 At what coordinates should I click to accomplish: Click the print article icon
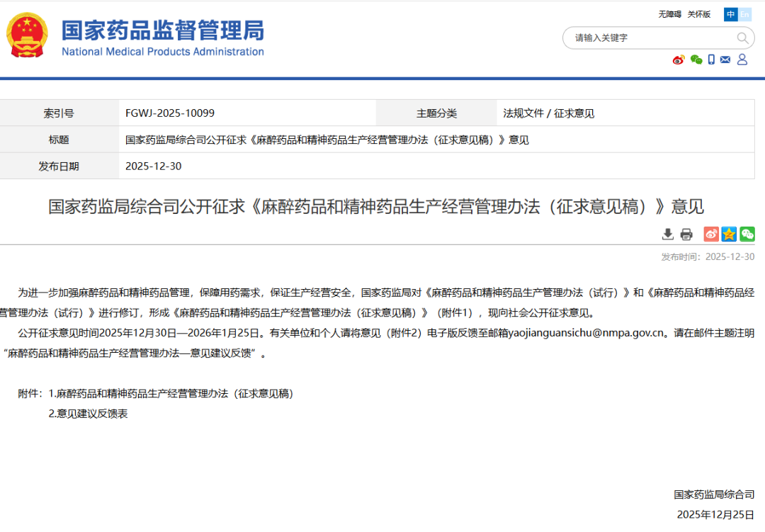click(686, 234)
